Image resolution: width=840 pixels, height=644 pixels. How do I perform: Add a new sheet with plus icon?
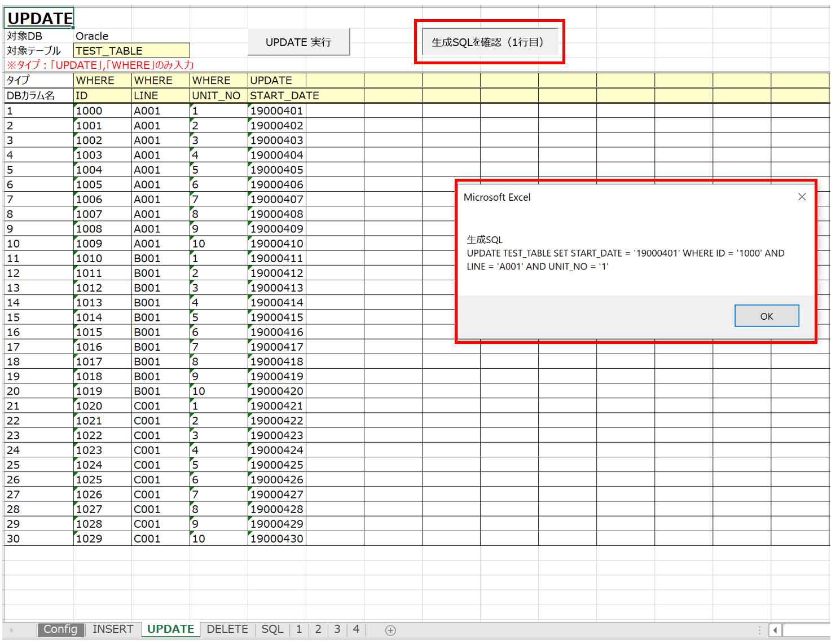coord(390,630)
